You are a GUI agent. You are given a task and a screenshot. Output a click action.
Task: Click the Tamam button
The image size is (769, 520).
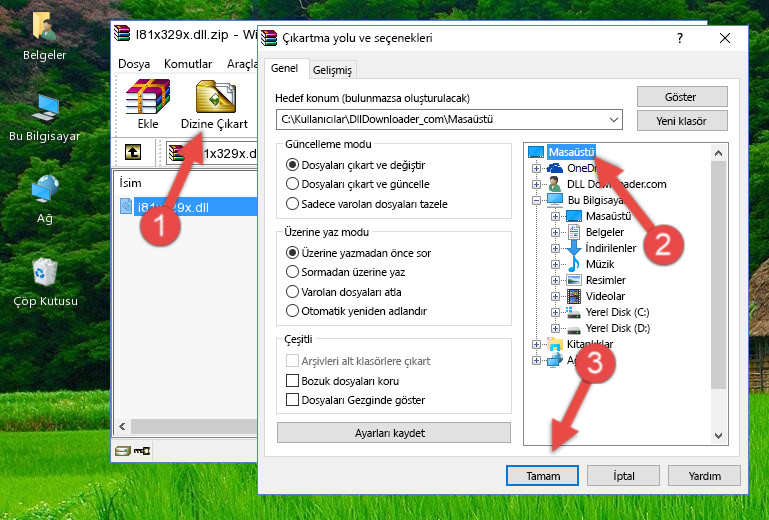542,476
